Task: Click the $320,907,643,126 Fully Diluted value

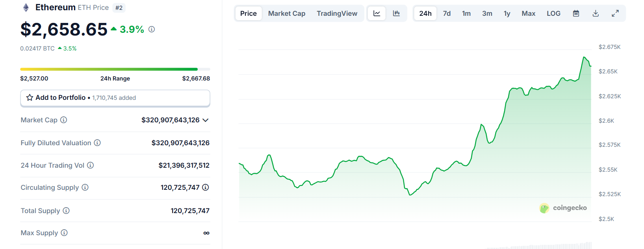Action: pos(180,143)
